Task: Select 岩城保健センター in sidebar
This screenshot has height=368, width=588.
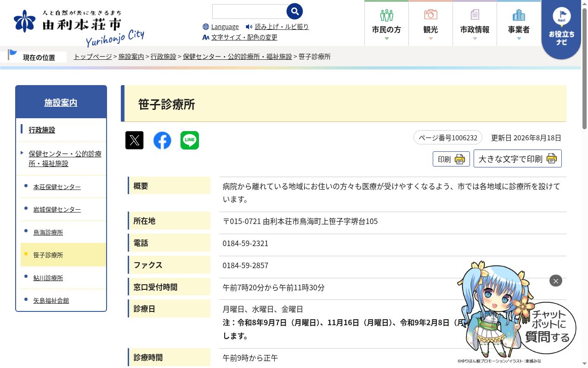Action: (57, 209)
